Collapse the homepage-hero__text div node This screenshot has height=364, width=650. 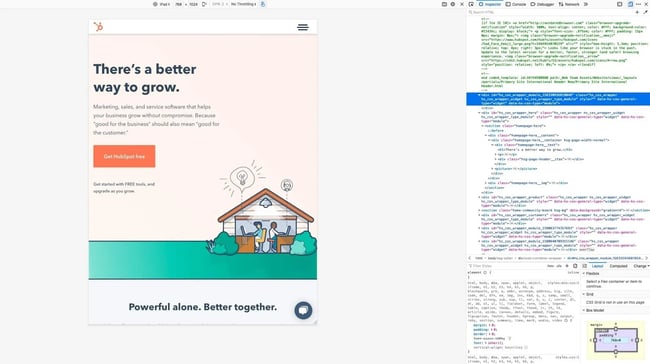pos(492,145)
